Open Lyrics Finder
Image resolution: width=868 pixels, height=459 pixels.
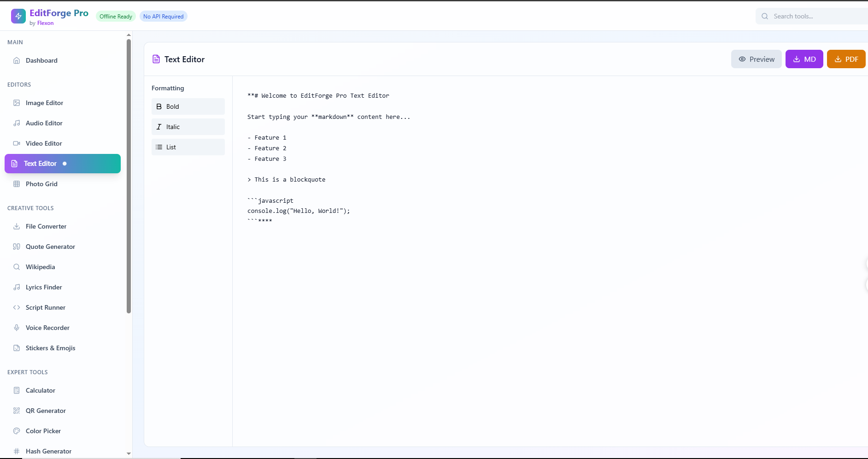63,287
